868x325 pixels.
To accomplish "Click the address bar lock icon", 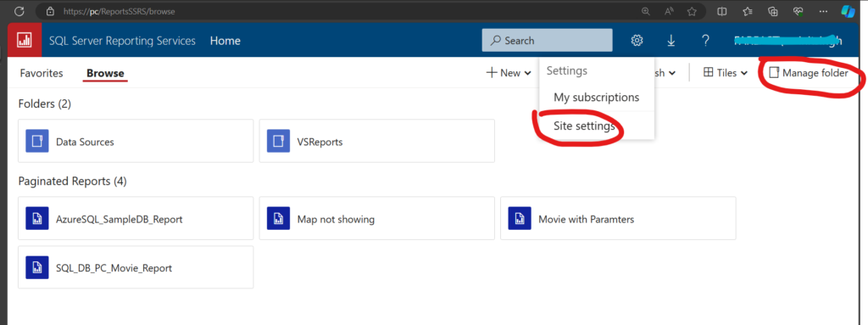I will pyautogui.click(x=50, y=11).
